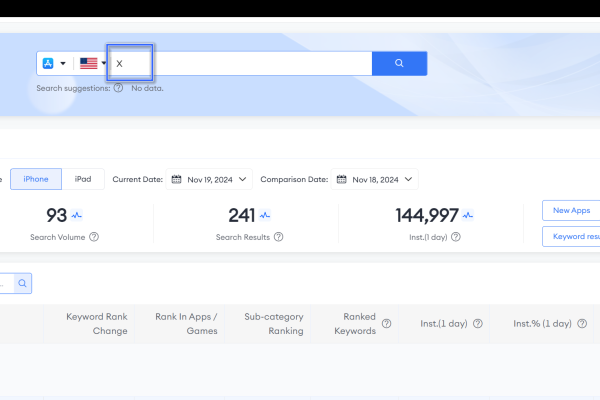Click help icon next to Search Volume
The image size is (600, 400).
tap(94, 237)
